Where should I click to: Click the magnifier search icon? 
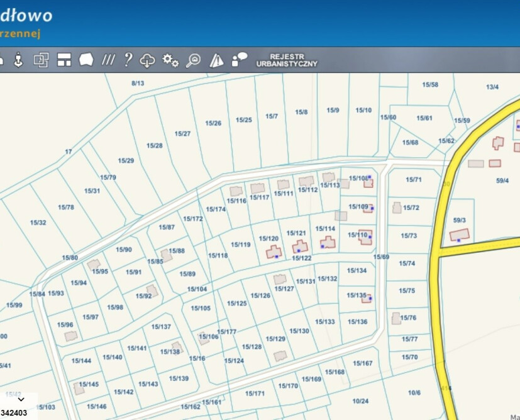(x=194, y=60)
